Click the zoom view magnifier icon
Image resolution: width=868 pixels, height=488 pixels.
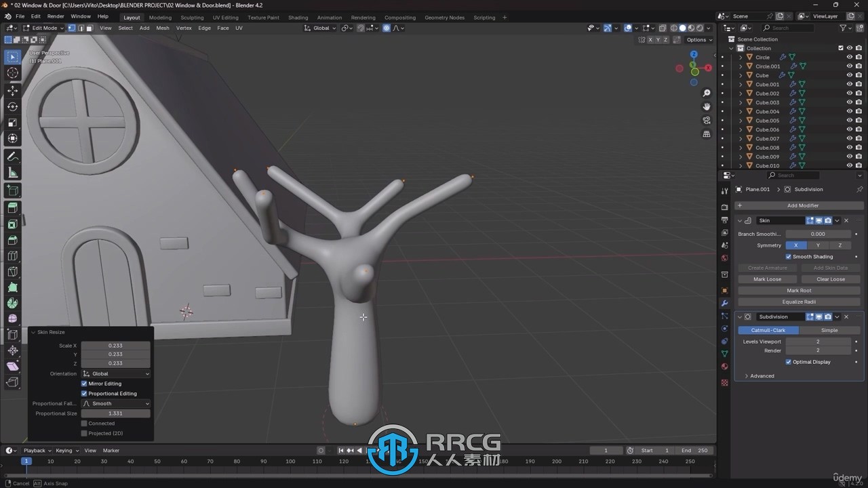tap(707, 93)
